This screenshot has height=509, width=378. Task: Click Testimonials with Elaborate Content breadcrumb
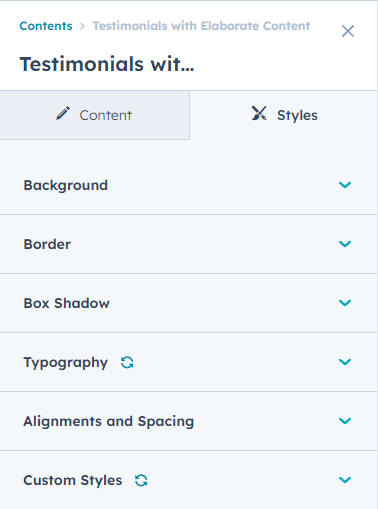pyautogui.click(x=201, y=26)
